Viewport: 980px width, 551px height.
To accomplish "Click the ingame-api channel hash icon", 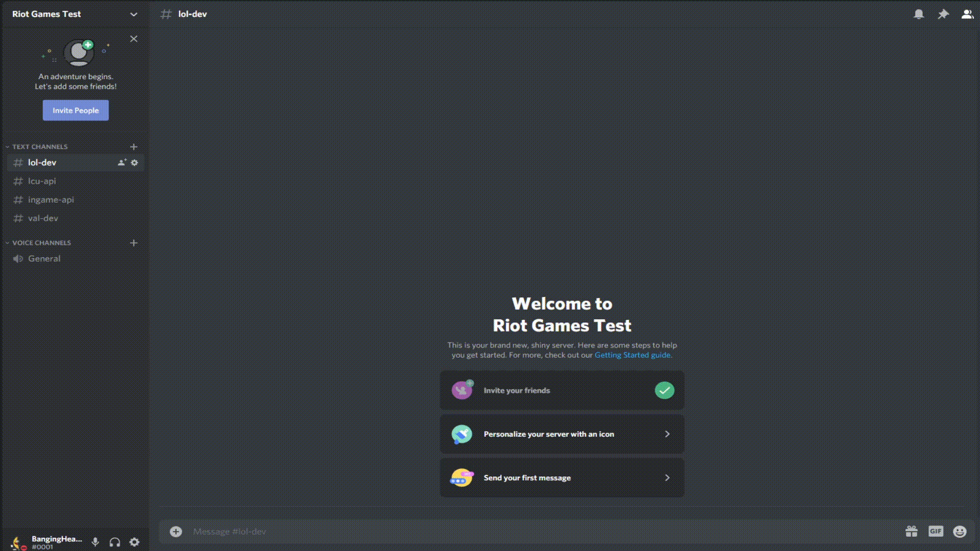I will (x=18, y=199).
